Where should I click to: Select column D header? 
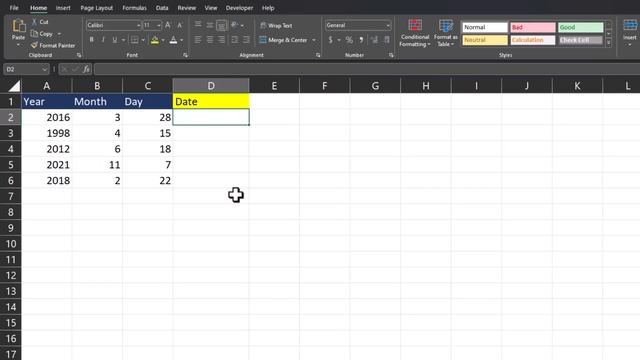[x=211, y=86]
